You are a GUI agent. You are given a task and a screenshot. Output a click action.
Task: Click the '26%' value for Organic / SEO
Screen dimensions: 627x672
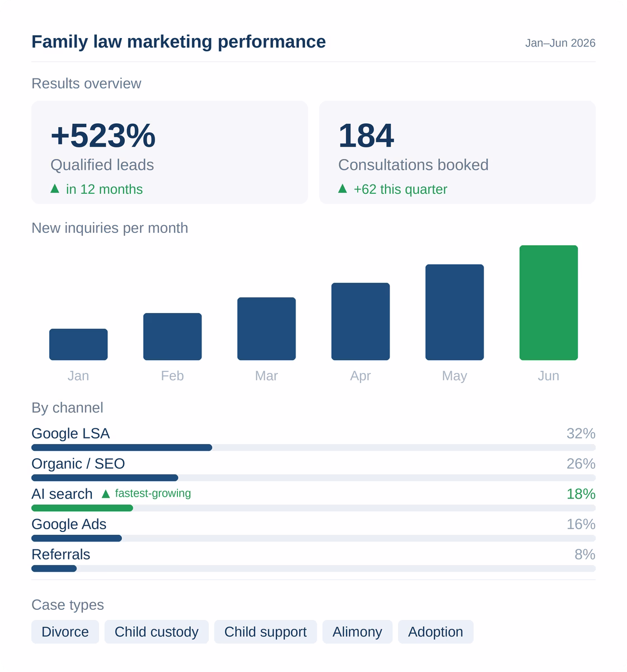[581, 464]
